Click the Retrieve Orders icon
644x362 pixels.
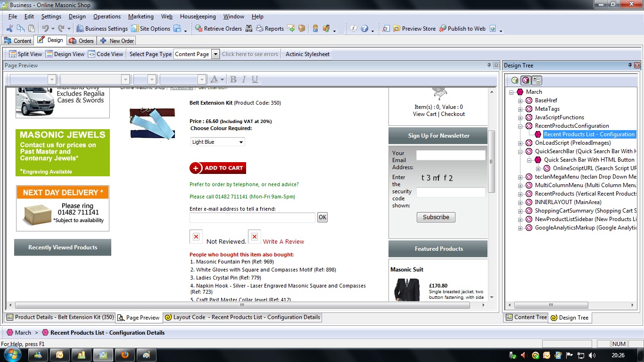click(x=198, y=29)
